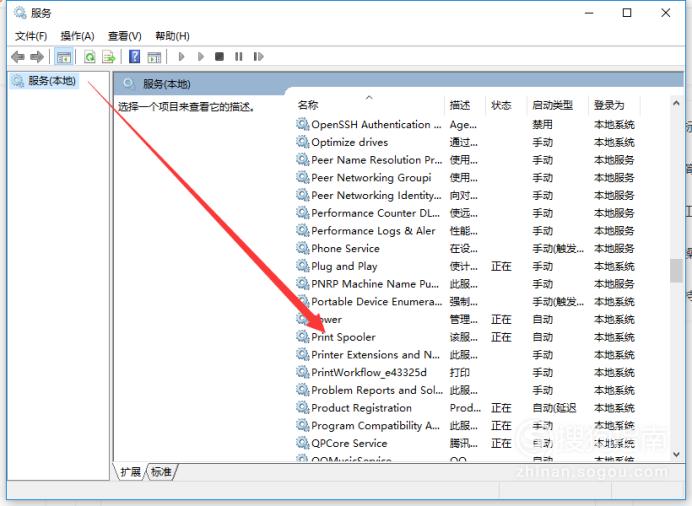Click the show/hide action pane icon

pyautogui.click(x=154, y=56)
